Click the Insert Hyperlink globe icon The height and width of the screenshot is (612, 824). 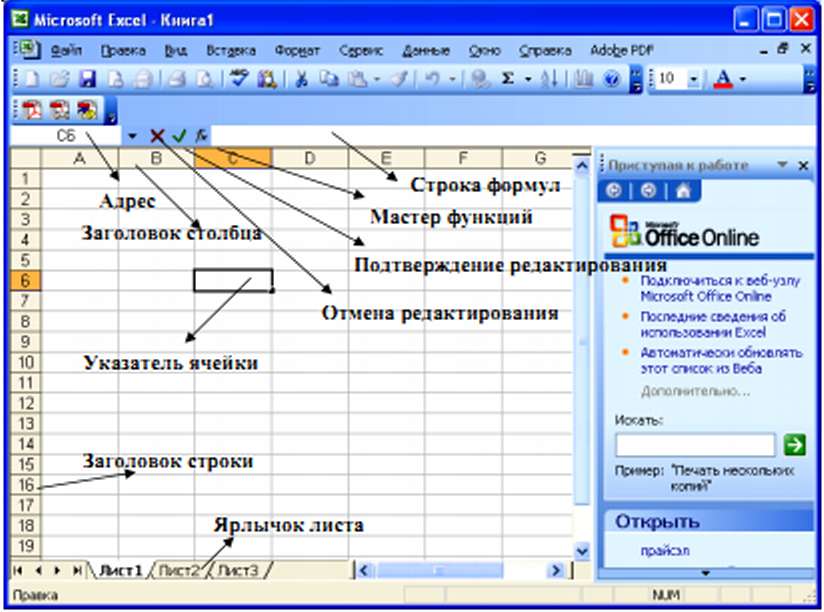(480, 79)
